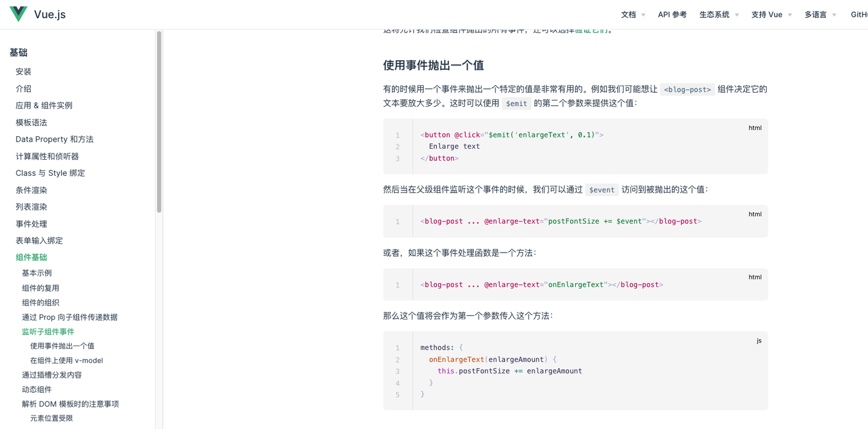Jump to 通过插槽分发内容 section
Screen dimensions: 868x429
pyautogui.click(x=52, y=375)
